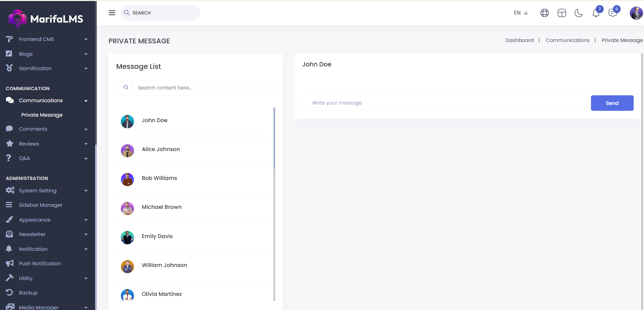Click the Push Notification megaphone icon
This screenshot has width=644, height=310.
10,264
